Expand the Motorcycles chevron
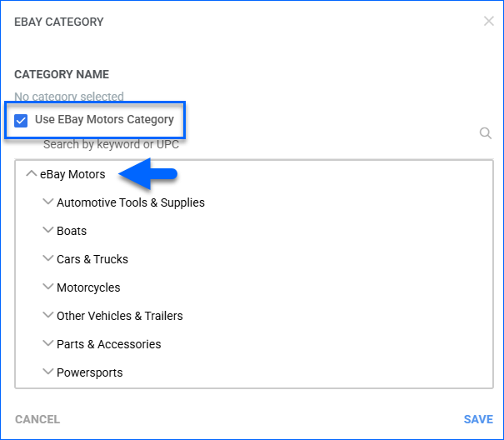 click(x=47, y=287)
